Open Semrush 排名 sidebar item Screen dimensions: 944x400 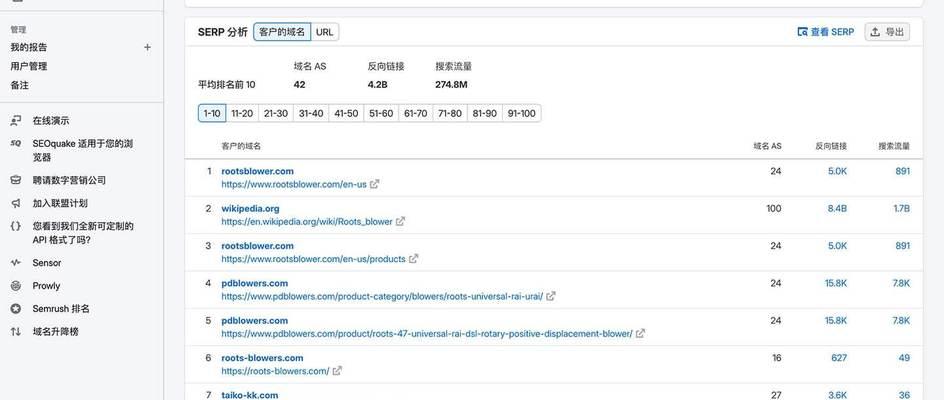[61, 308]
